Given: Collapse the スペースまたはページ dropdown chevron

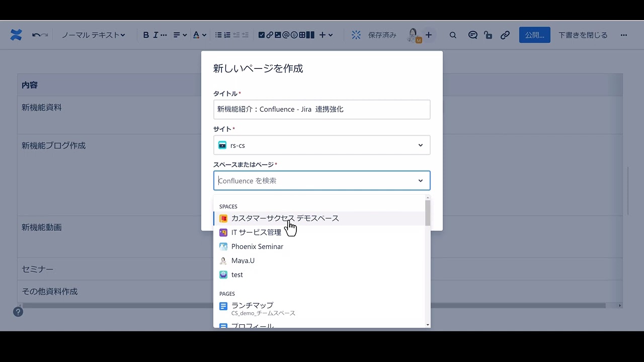Looking at the screenshot, I should click(x=421, y=180).
